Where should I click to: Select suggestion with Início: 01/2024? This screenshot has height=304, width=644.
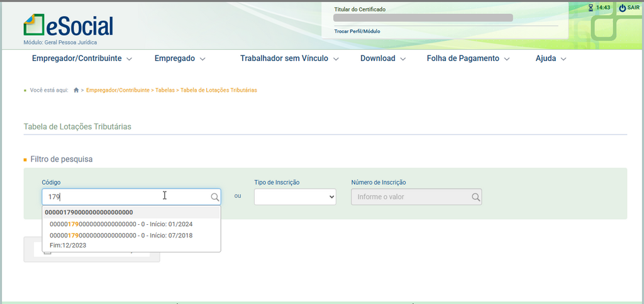pyautogui.click(x=121, y=224)
